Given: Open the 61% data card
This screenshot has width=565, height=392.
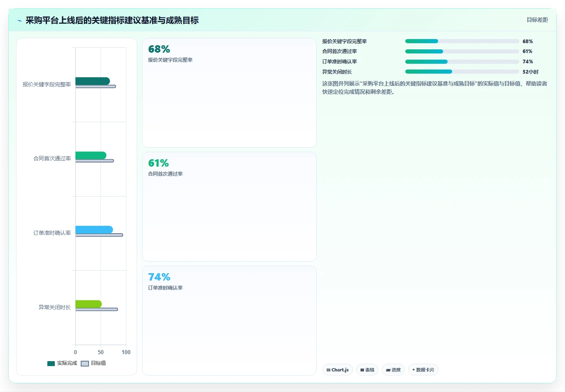Looking at the screenshot, I should click(229, 207).
